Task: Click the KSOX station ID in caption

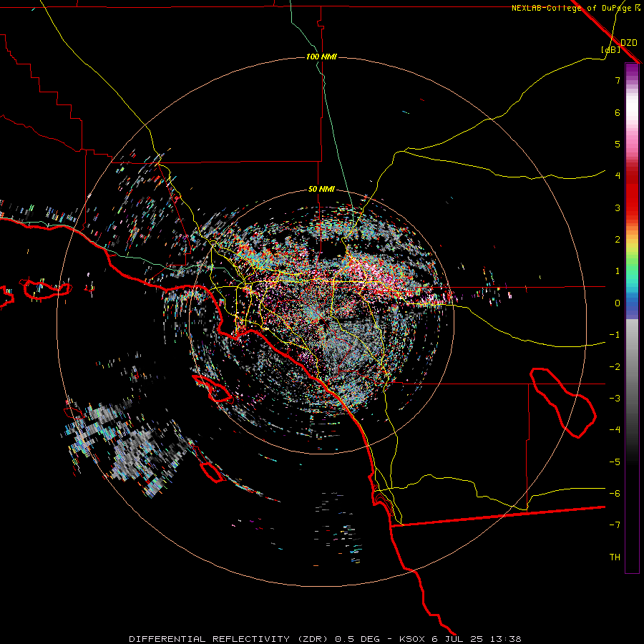Action: coord(413,639)
